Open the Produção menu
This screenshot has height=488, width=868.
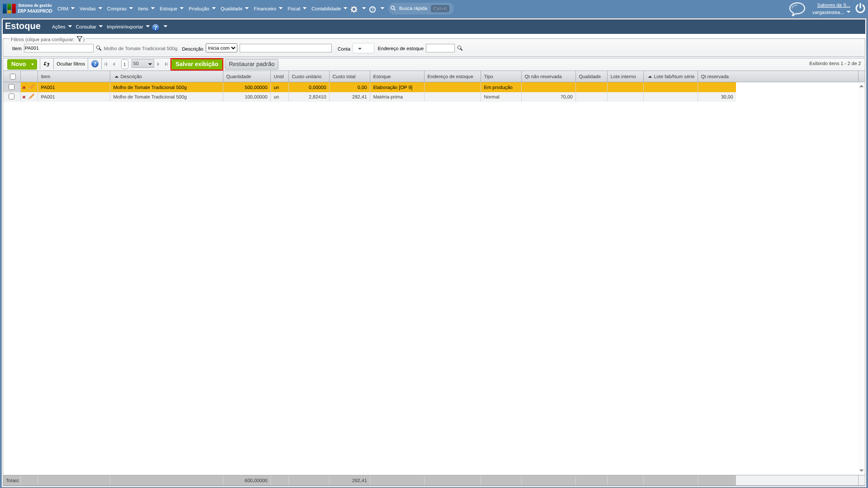pyautogui.click(x=202, y=9)
